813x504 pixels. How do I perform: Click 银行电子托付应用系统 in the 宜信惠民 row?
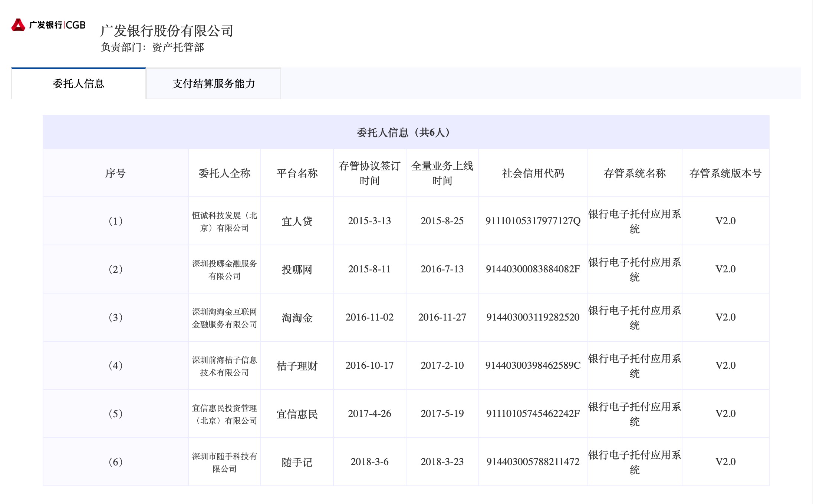[635, 414]
